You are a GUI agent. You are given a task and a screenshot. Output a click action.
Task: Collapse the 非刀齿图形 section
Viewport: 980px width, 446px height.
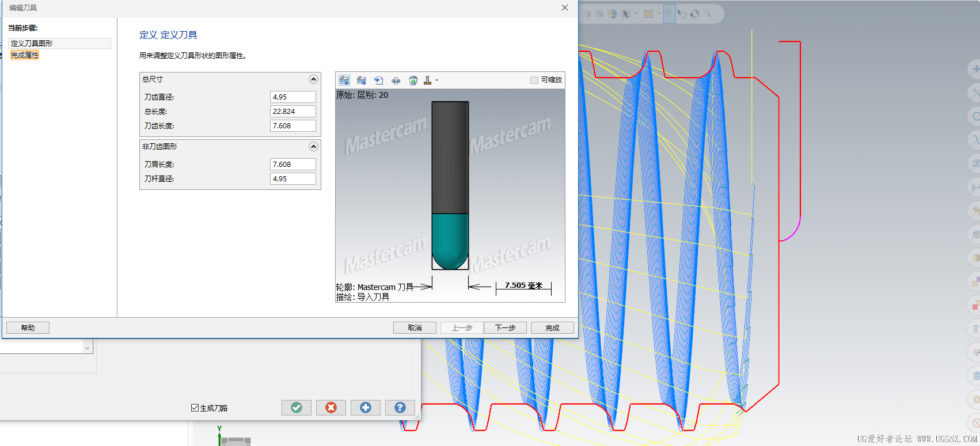tap(313, 147)
